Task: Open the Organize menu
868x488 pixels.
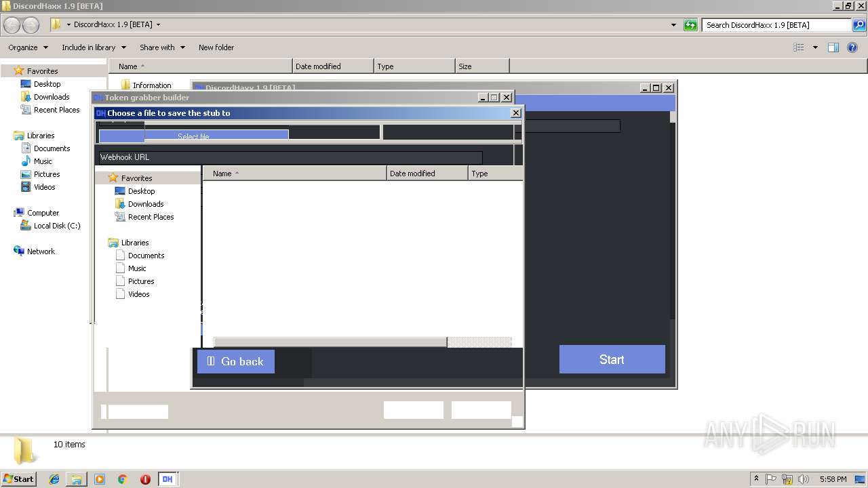Action: coord(28,47)
